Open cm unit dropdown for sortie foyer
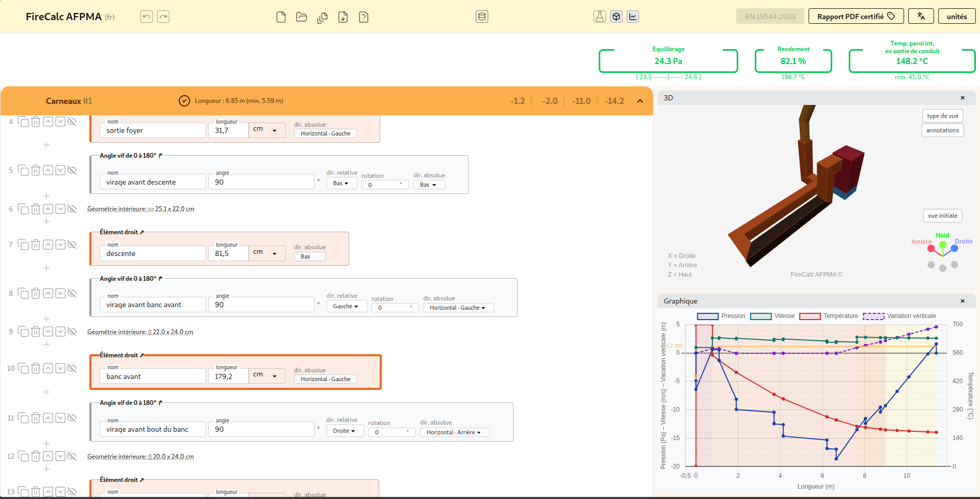 pyautogui.click(x=267, y=130)
